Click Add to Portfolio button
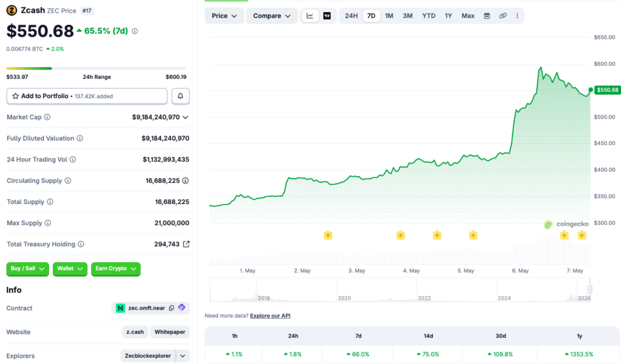Screen dimensions: 621x364 (x=87, y=96)
